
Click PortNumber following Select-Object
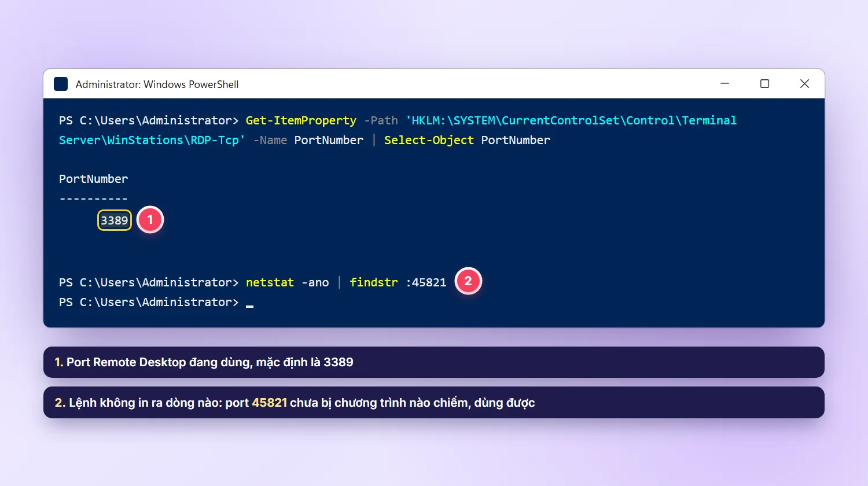coord(516,140)
